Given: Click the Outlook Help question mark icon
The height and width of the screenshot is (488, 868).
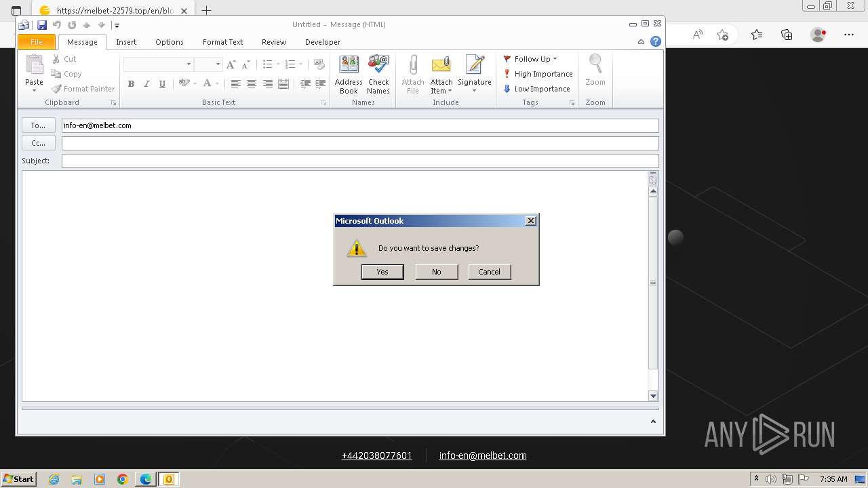Looking at the screenshot, I should 656,41.
